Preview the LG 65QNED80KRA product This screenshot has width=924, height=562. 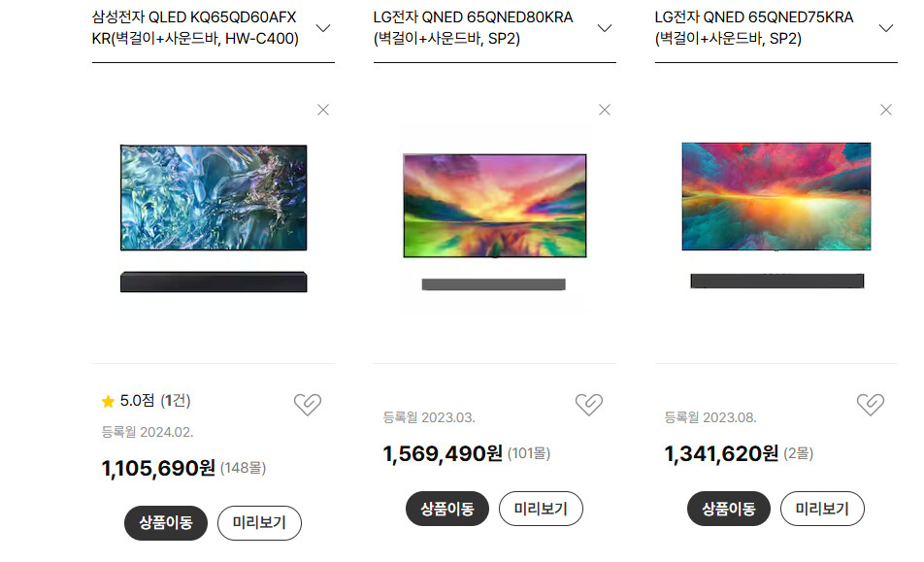point(541,509)
